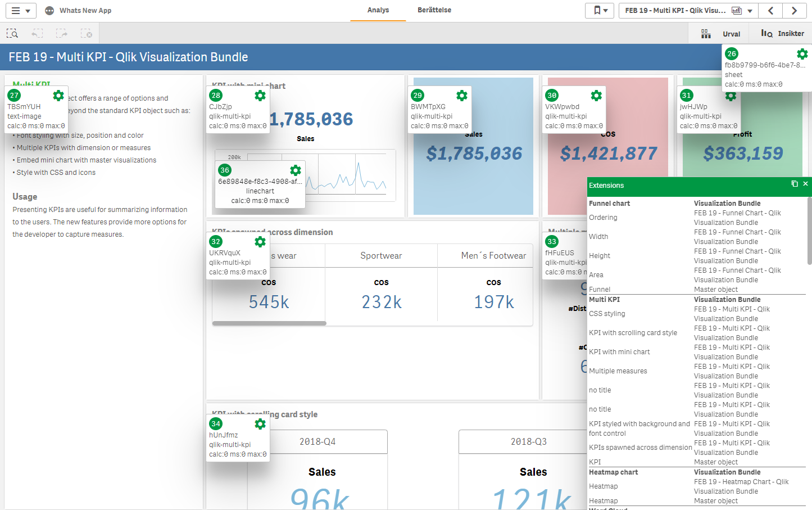
Task: Click the KPI dimension horizontal scrollbar
Action: [x=269, y=323]
